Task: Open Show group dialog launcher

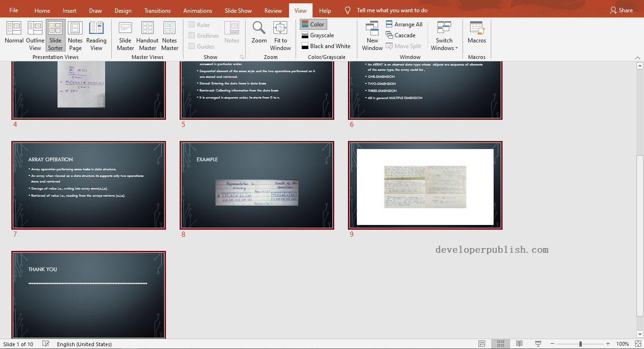Action: click(x=242, y=57)
